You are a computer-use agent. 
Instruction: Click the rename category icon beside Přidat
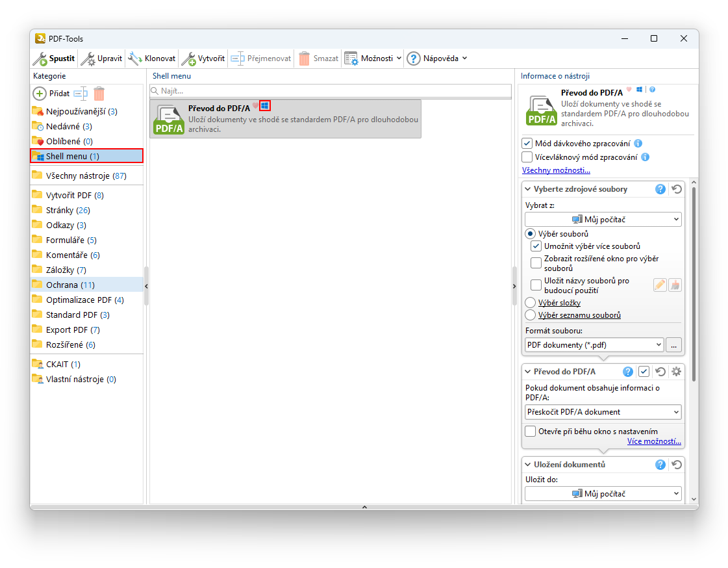(x=81, y=94)
